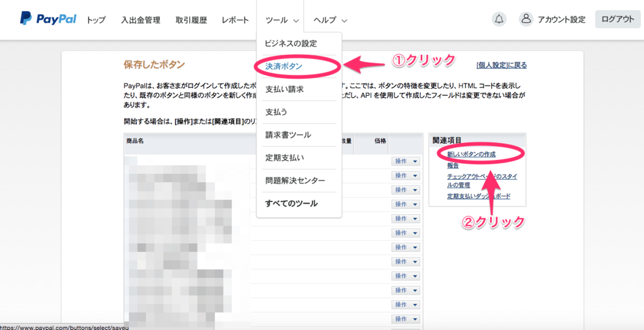Image resolution: width=644 pixels, height=330 pixels.
Task: Open the sixth row's 操作 dropdown
Action: tap(406, 233)
